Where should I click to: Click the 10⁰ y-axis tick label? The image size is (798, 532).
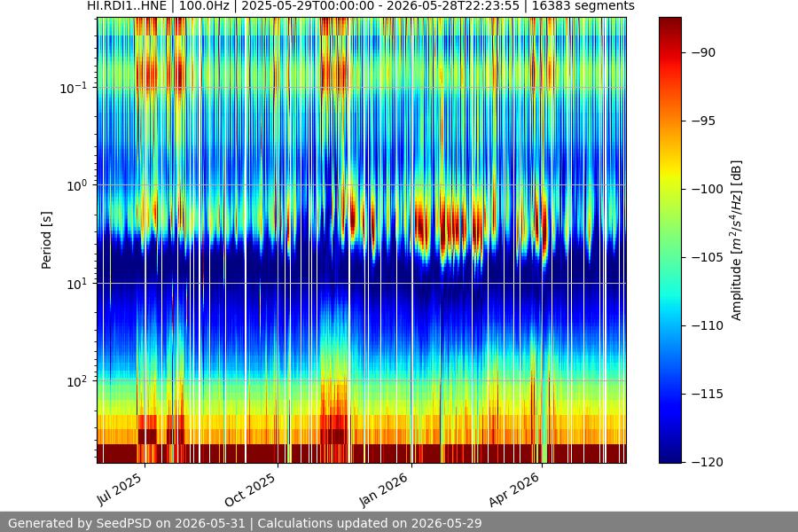click(x=77, y=186)
